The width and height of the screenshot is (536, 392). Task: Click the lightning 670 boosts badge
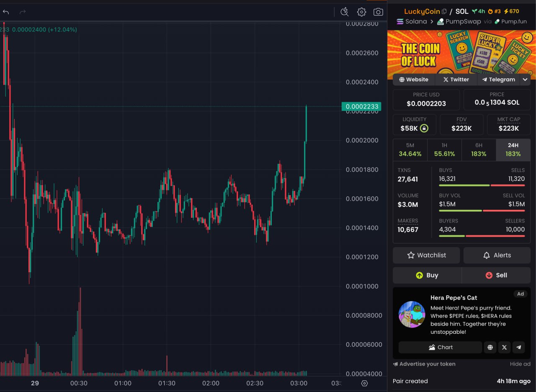tap(511, 12)
